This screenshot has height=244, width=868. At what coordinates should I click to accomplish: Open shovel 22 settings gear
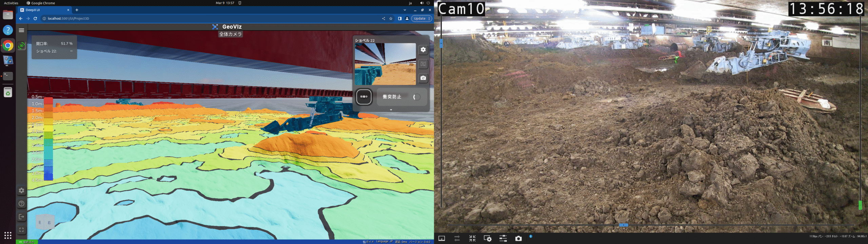pyautogui.click(x=423, y=49)
